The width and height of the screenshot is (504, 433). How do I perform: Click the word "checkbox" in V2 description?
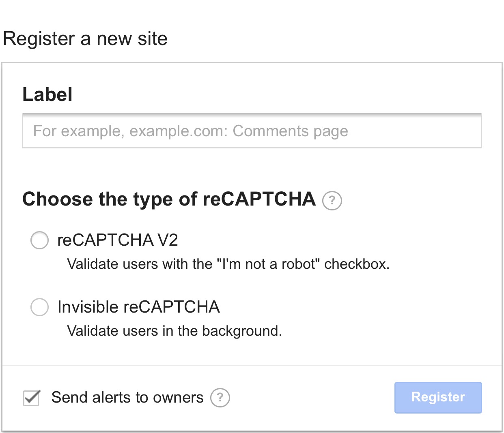pyautogui.click(x=356, y=264)
